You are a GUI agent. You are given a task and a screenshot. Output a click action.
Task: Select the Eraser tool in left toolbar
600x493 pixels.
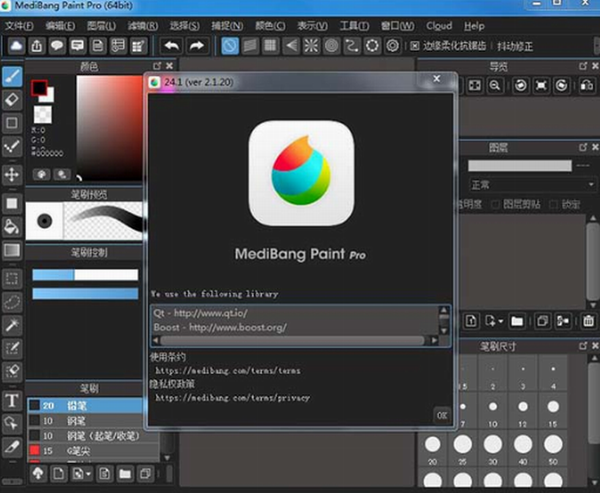(13, 100)
